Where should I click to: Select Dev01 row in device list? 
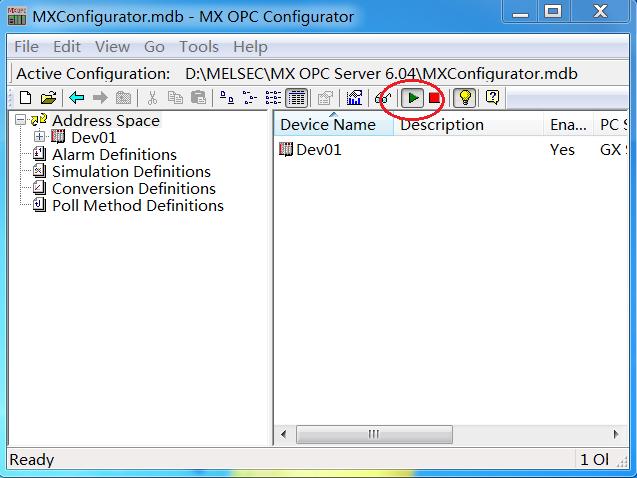(451, 150)
